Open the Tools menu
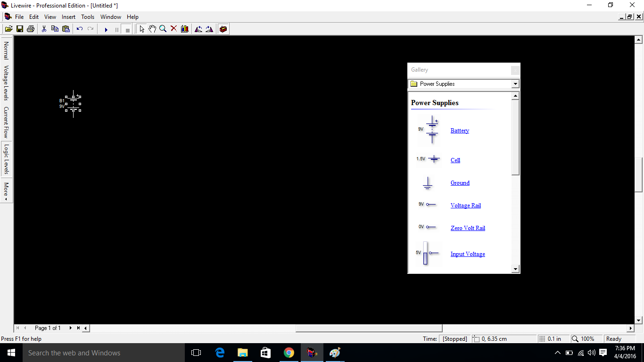The width and height of the screenshot is (644, 362). pyautogui.click(x=88, y=17)
